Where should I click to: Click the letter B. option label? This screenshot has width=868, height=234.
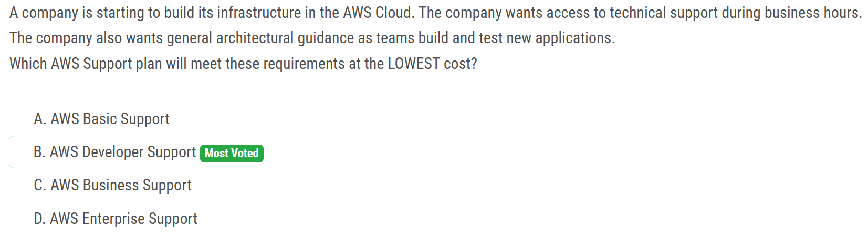39,152
